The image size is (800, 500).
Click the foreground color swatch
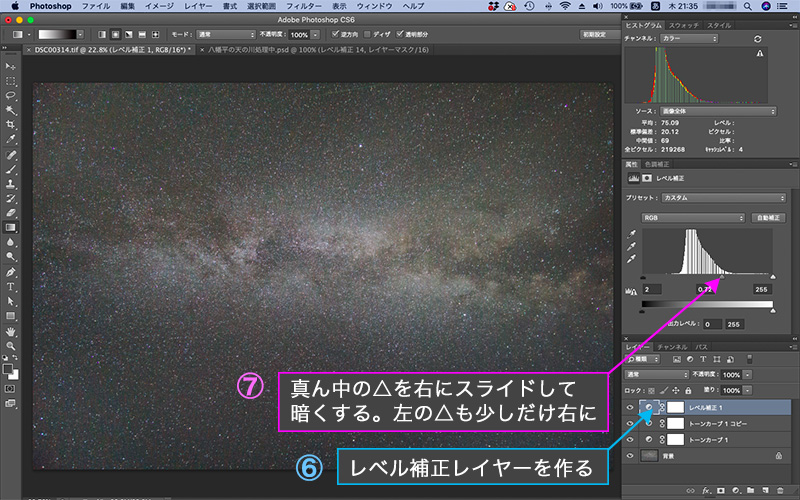coord(8,369)
